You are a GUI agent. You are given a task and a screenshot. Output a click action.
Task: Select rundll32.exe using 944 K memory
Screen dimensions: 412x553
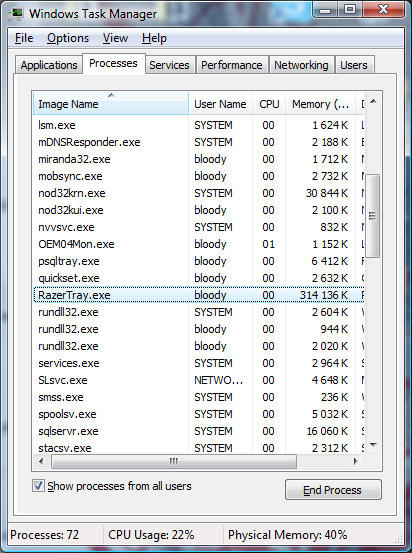(x=199, y=329)
